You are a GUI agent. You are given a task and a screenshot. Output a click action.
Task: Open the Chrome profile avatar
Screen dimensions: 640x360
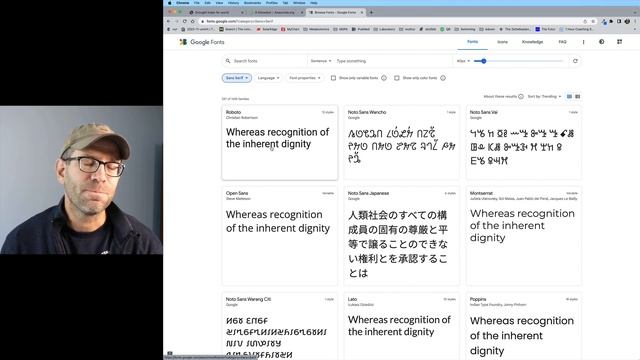coord(627,21)
